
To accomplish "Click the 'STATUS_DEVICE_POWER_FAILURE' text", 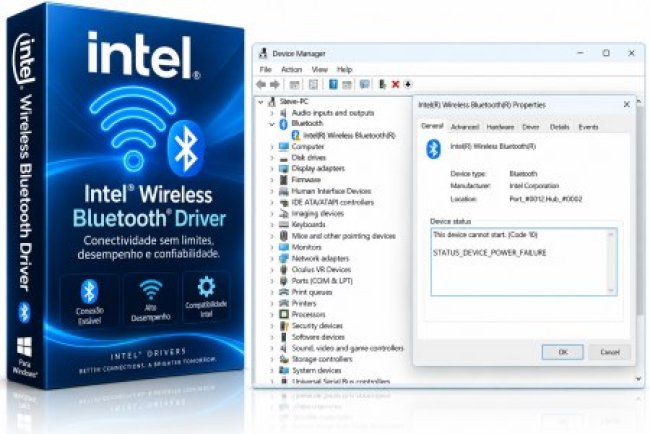I will 490,253.
